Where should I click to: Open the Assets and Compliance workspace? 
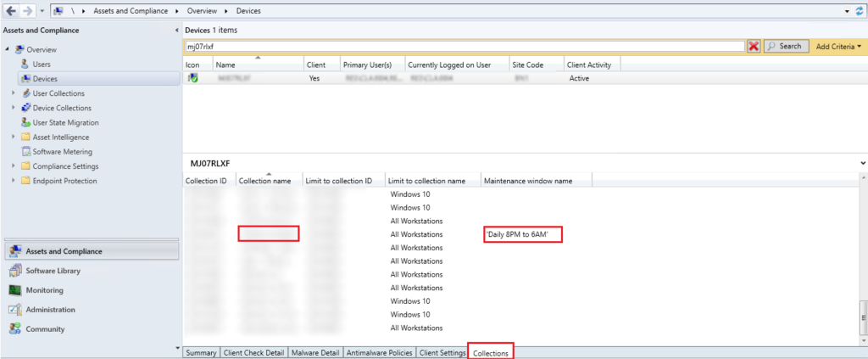pos(66,251)
